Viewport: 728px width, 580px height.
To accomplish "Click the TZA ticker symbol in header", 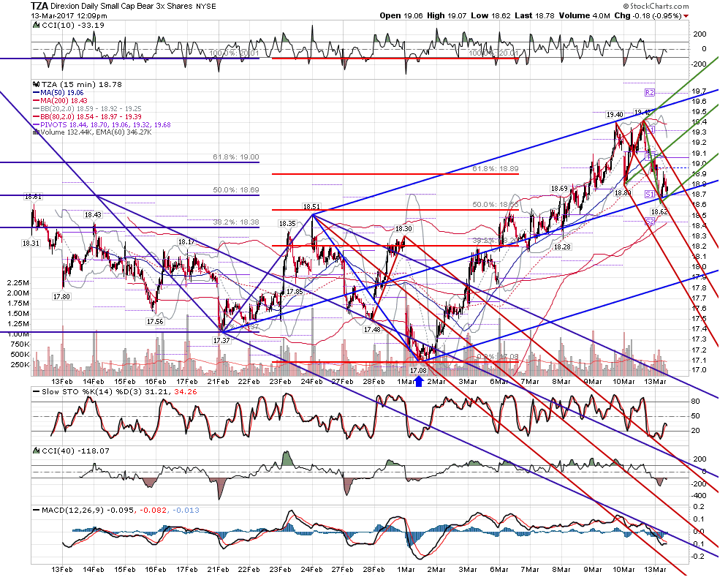I will [39, 6].
